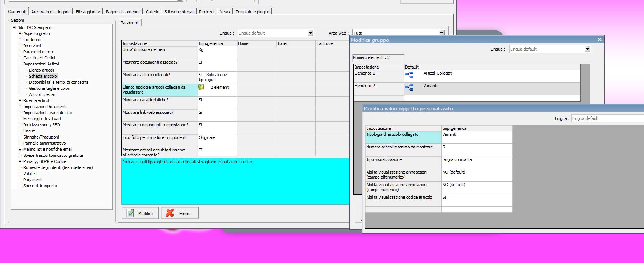Select the Parametri tab
This screenshot has width=644, height=263.
point(130,23)
